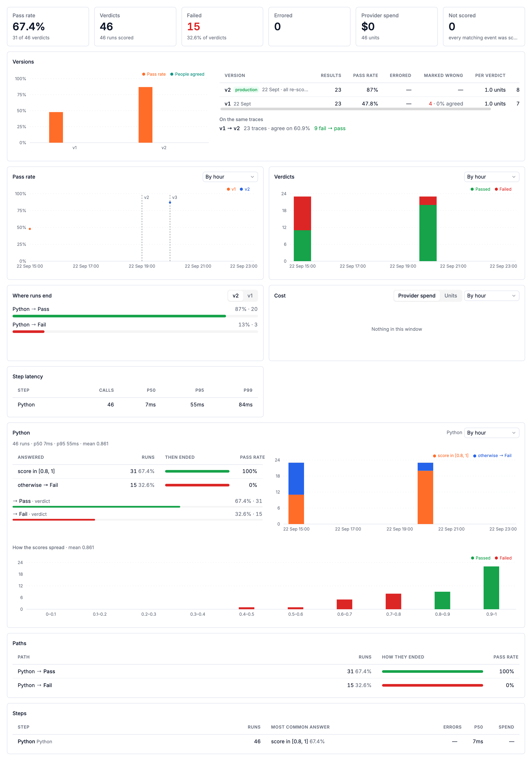The image size is (532, 761).
Task: Click '4 · 0% agreed' marked wrong cell
Action: click(446, 104)
